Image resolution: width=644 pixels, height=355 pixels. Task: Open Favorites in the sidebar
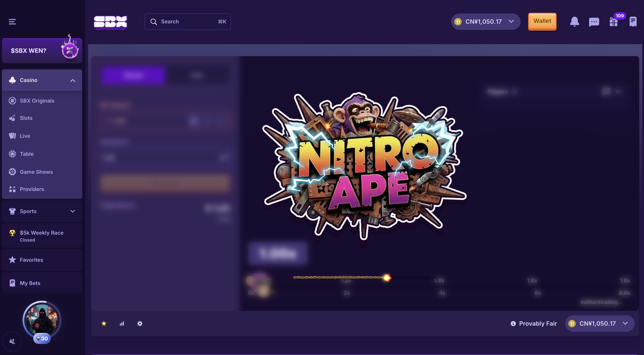[x=42, y=260]
